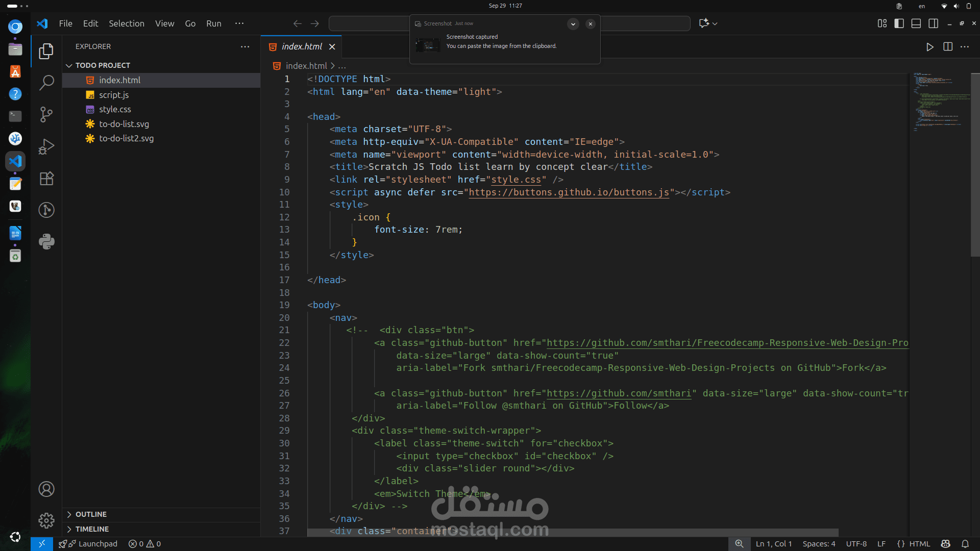Image resolution: width=980 pixels, height=551 pixels.
Task: Split the editor to the right
Action: pos(948,47)
